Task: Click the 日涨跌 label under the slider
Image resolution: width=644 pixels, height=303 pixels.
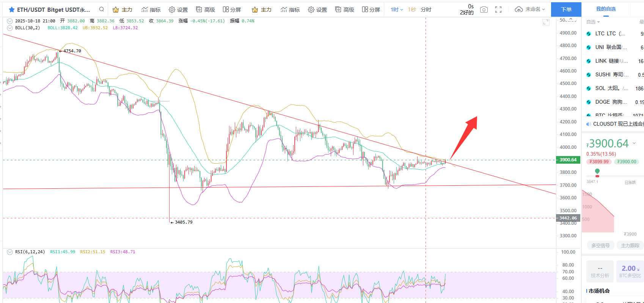Action: click(630, 183)
